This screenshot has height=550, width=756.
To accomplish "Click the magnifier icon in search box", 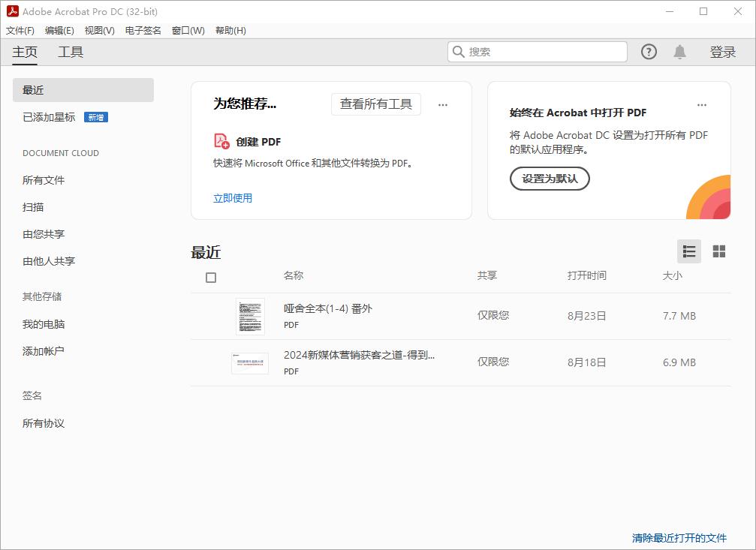I will click(x=458, y=52).
